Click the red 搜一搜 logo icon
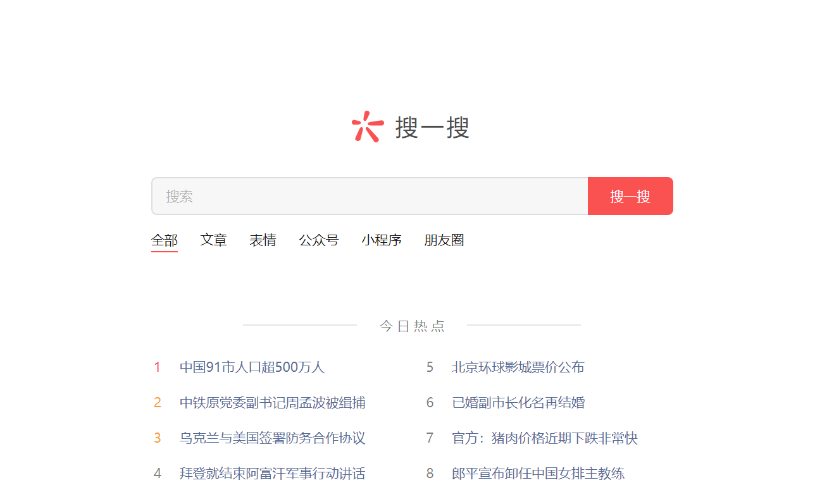This screenshot has height=504, width=815. pos(368,126)
